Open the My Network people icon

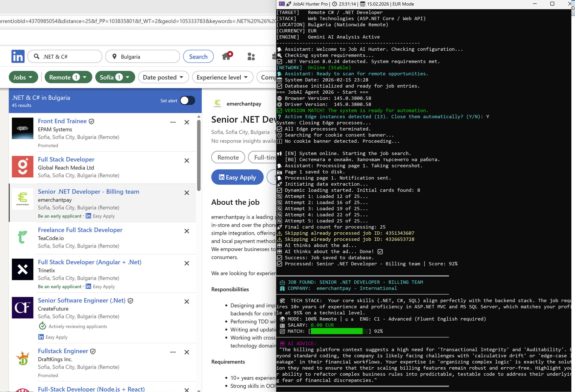pyautogui.click(x=251, y=56)
